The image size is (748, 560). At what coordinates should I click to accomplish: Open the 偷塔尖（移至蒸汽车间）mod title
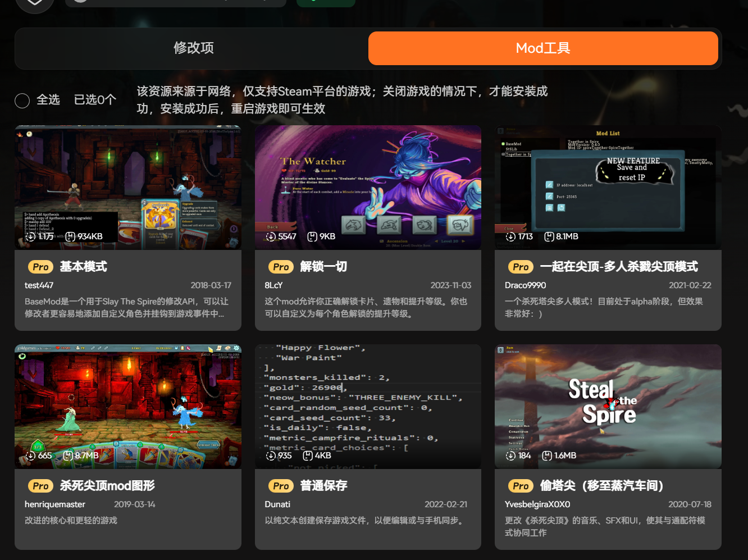(x=601, y=486)
